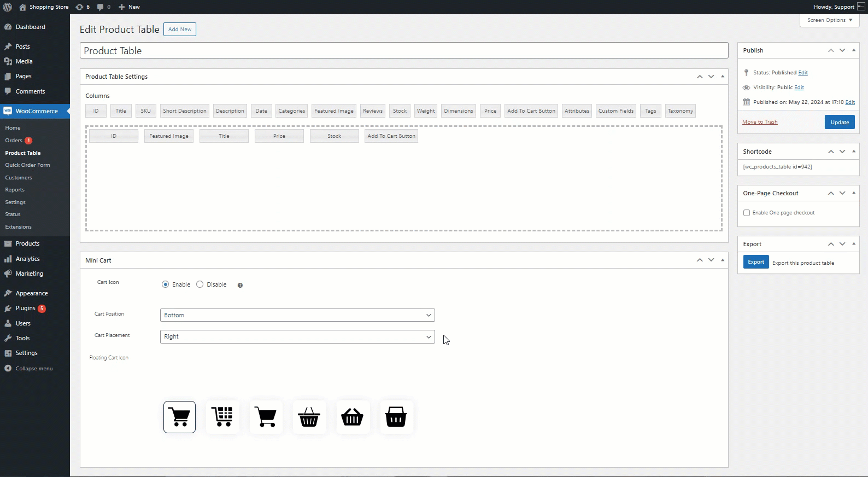Viewport: 868px width, 477px height.
Task: Click the Add New button
Action: pyautogui.click(x=180, y=30)
